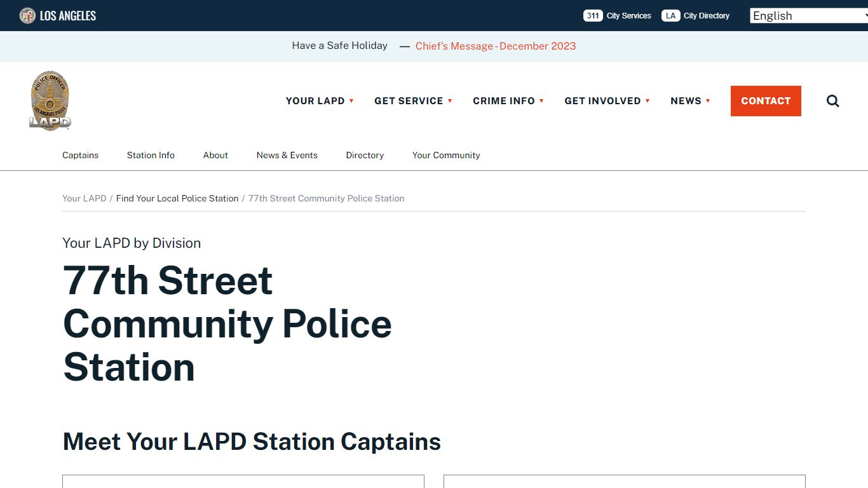Click the Your LAPD breadcrumb
The width and height of the screenshot is (868, 488).
point(85,198)
